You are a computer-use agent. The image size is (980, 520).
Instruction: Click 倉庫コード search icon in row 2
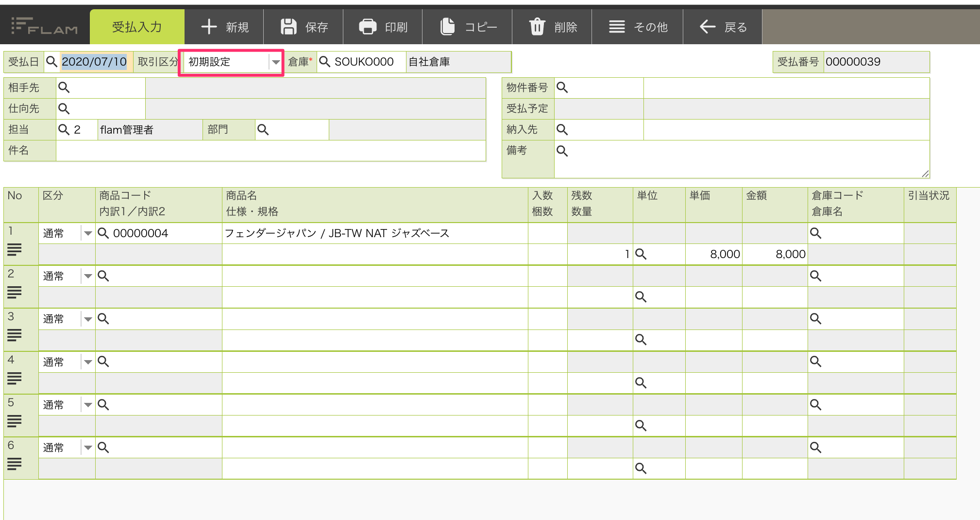(x=815, y=276)
